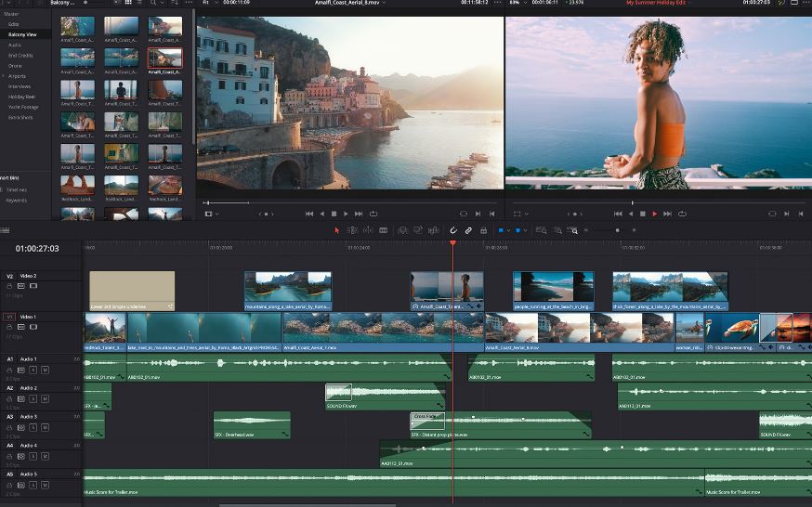This screenshot has width=812, height=507.
Task: Click the timeline zoom slider handle
Action: pos(617,230)
